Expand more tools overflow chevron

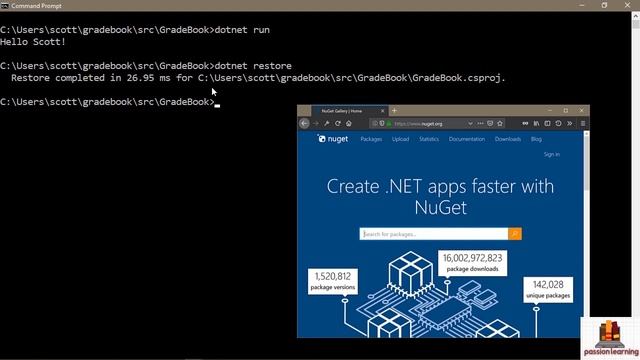569,123
